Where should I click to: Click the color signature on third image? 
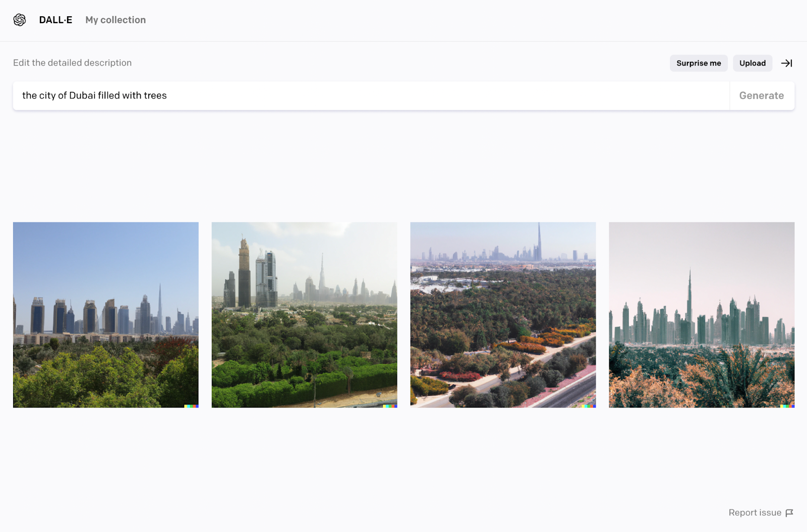coord(589,406)
